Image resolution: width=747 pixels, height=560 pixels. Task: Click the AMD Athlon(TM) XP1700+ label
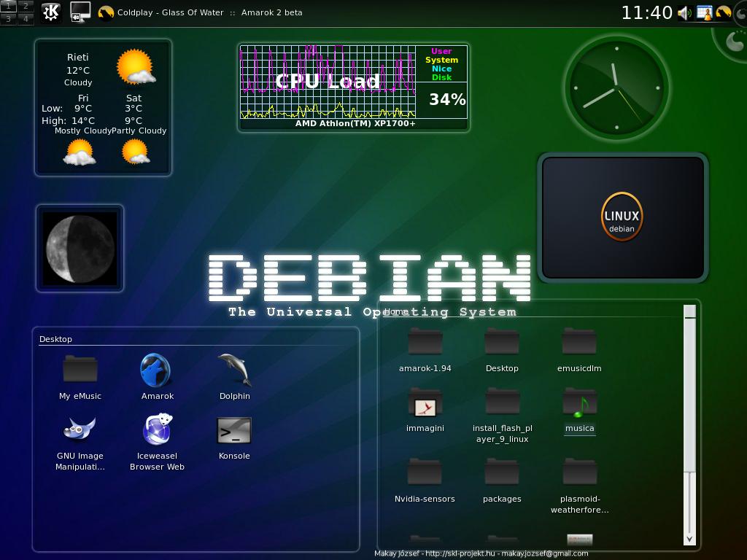point(355,123)
